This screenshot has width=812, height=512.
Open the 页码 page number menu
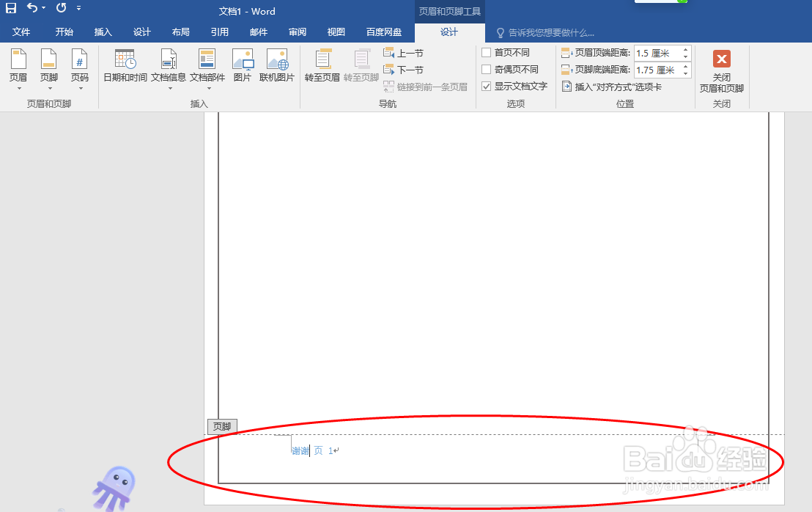pos(80,69)
